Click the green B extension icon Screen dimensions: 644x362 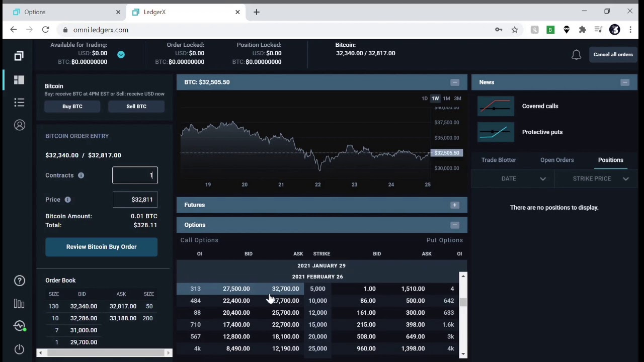(550, 30)
